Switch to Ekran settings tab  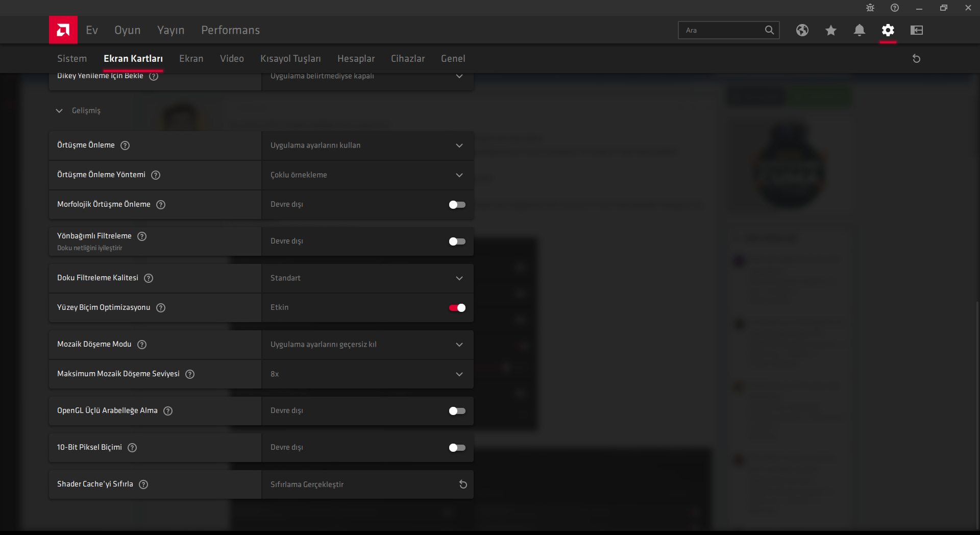tap(191, 59)
